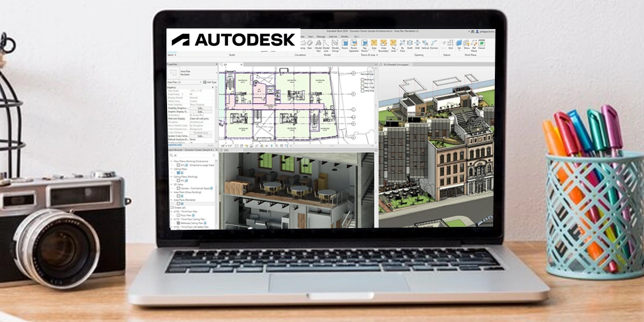Click the Set work plane icon
Image resolution: width=644 pixels, height=322 pixels.
point(459,43)
